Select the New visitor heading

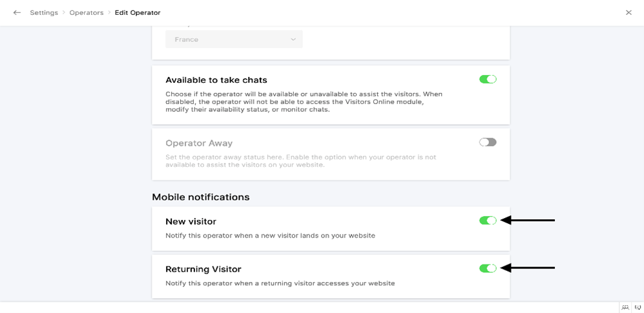click(191, 222)
